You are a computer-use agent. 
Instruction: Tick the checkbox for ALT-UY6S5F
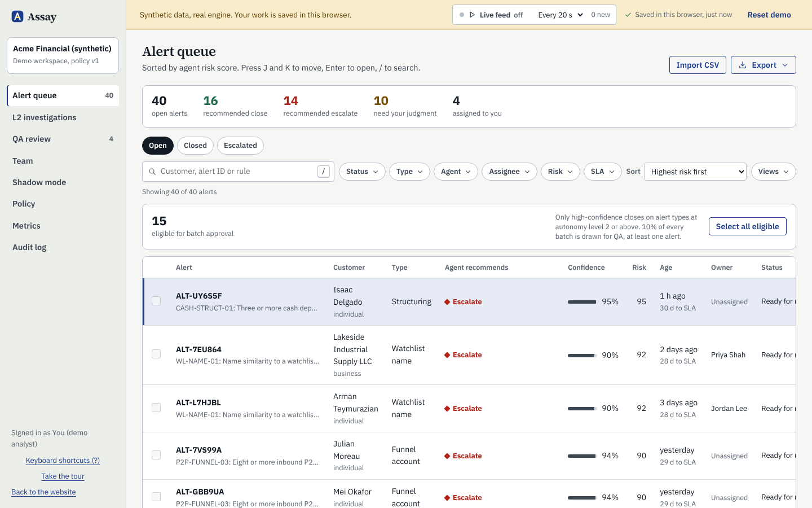click(x=156, y=301)
